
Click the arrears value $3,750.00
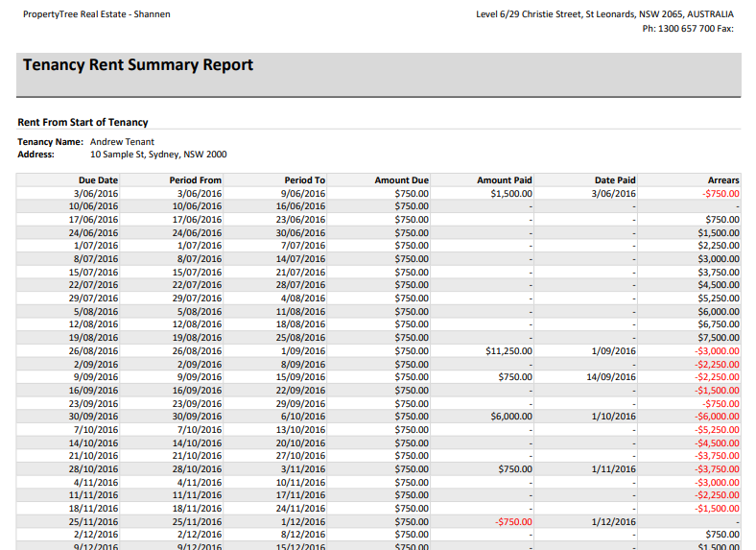pos(719,272)
